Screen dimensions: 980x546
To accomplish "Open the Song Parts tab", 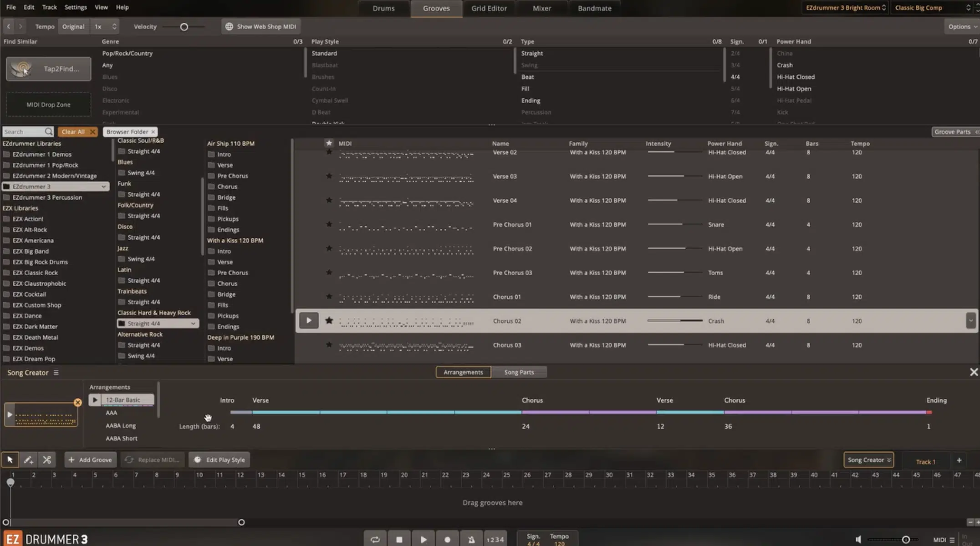I will [x=519, y=372].
